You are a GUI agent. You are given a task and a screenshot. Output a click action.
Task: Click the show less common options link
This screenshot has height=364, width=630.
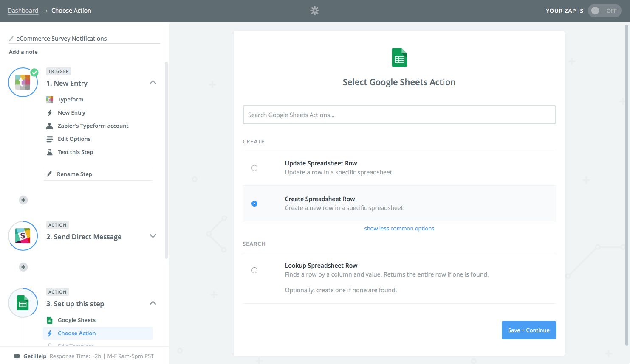click(399, 229)
